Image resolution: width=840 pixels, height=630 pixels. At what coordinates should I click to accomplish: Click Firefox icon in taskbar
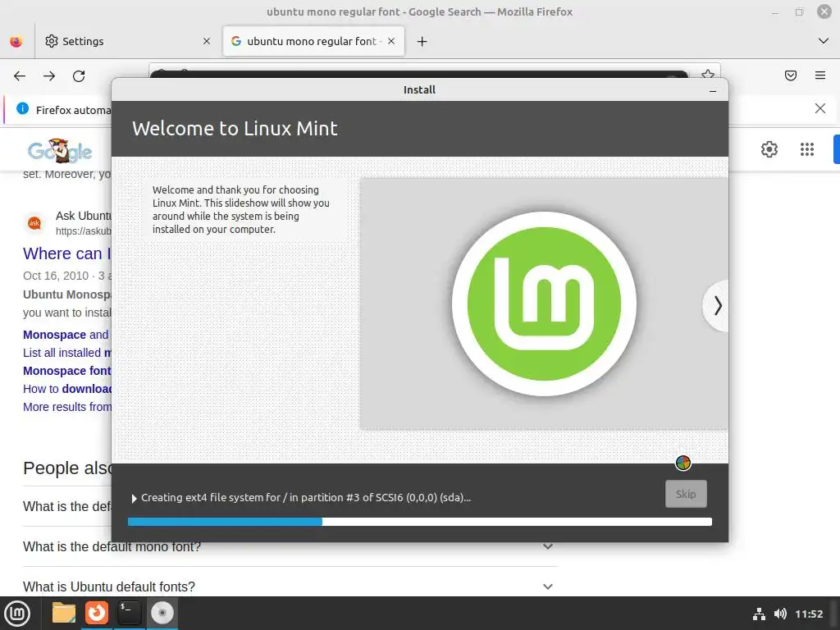(97, 614)
